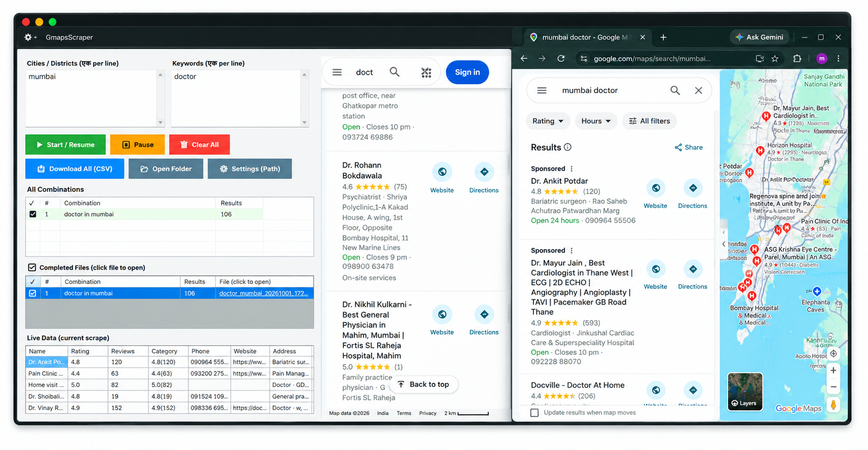Click search magnifier beside 'doct' in GmapsScraper
Image resolution: width=868 pixels, height=450 pixels.
click(395, 72)
